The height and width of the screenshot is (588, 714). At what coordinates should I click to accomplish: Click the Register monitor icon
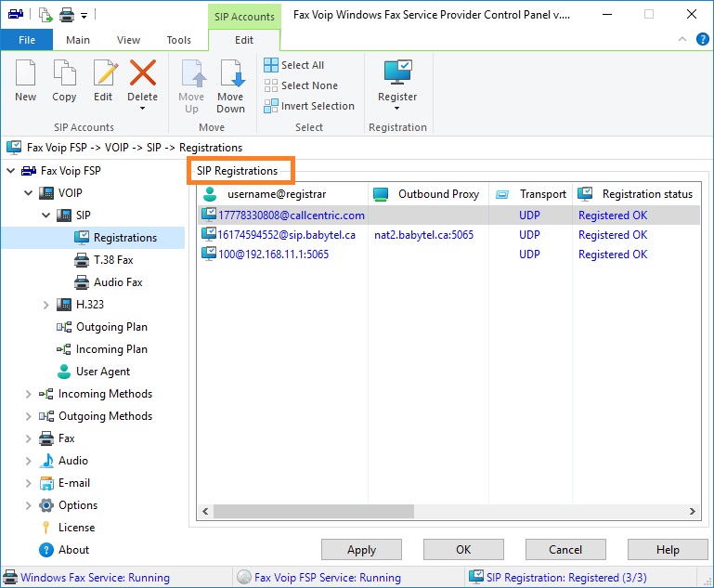(x=397, y=72)
